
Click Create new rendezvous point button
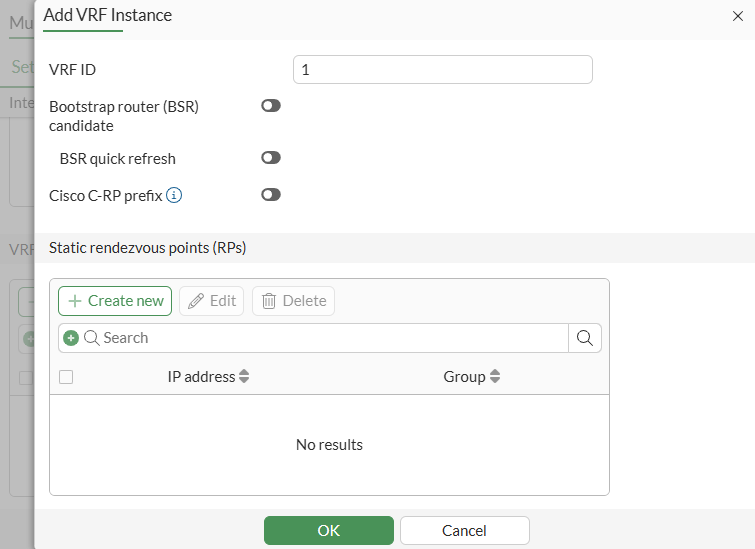115,301
